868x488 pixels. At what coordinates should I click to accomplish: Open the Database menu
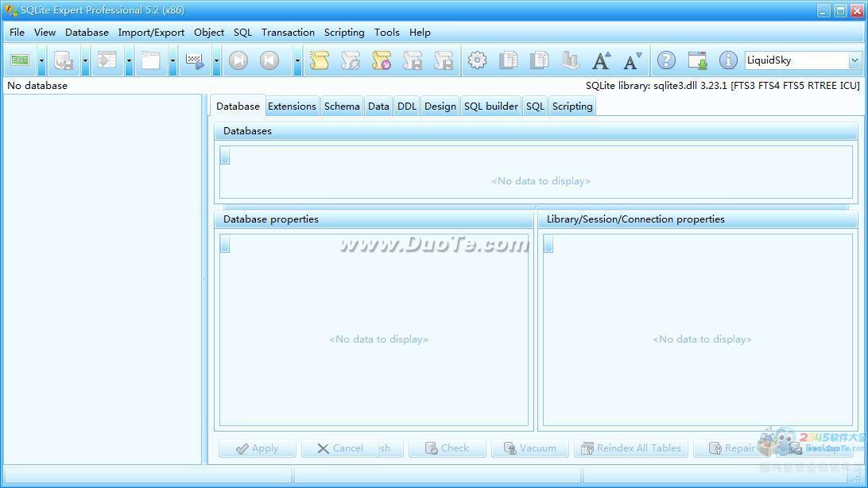coord(87,32)
